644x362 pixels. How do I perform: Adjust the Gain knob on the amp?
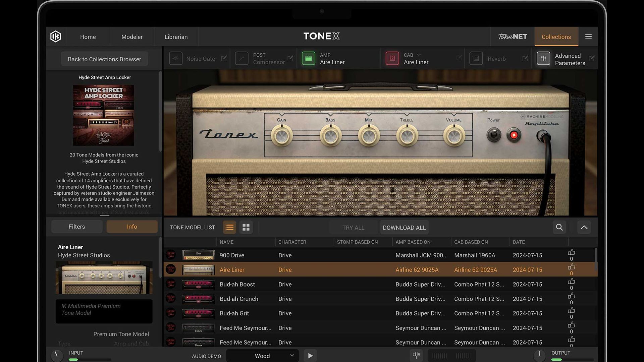pyautogui.click(x=281, y=135)
